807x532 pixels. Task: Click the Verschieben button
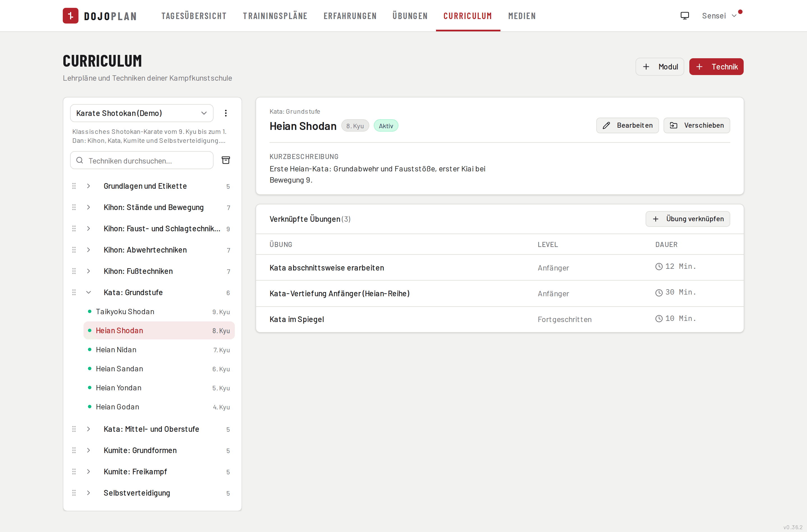click(x=697, y=125)
